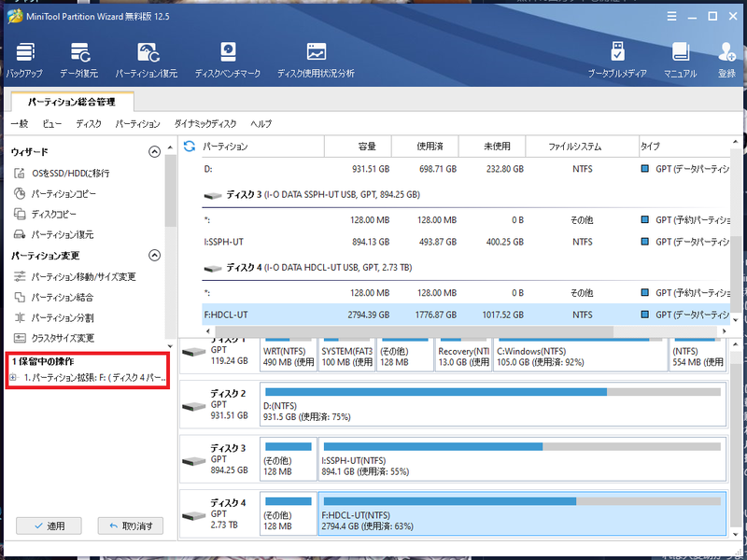Expand pending operation 1 パーティション拡張

pos(13,378)
